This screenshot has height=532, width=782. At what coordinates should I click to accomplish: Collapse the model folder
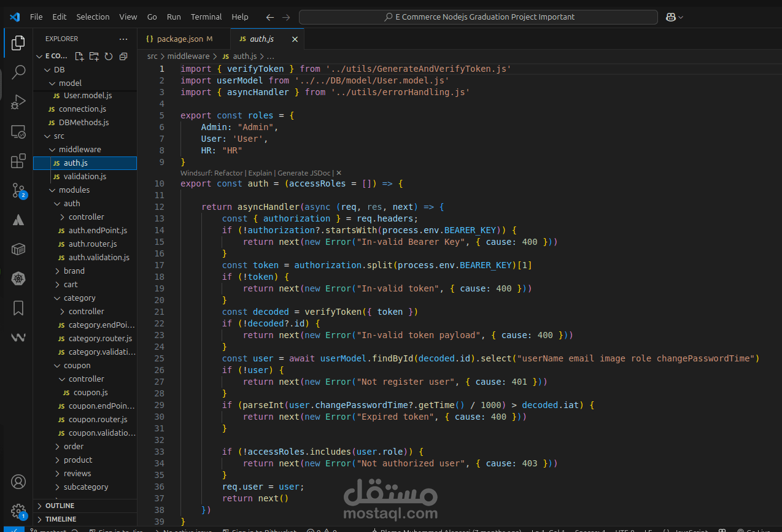coord(85,83)
